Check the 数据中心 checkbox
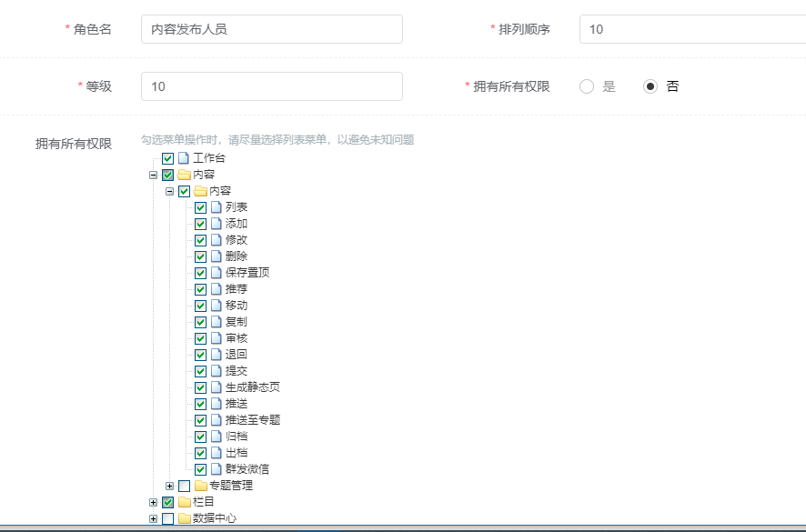The width and height of the screenshot is (806, 532). click(x=167, y=518)
